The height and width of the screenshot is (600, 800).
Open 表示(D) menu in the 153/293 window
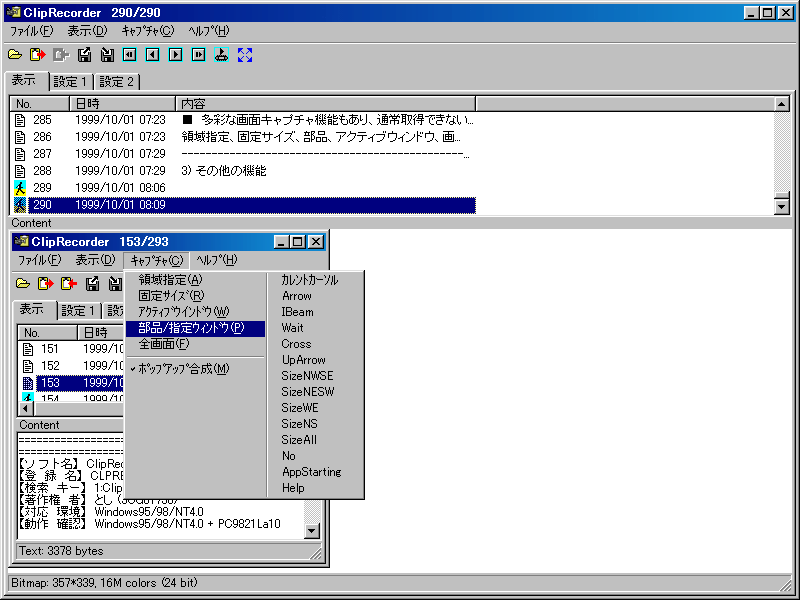[95, 260]
